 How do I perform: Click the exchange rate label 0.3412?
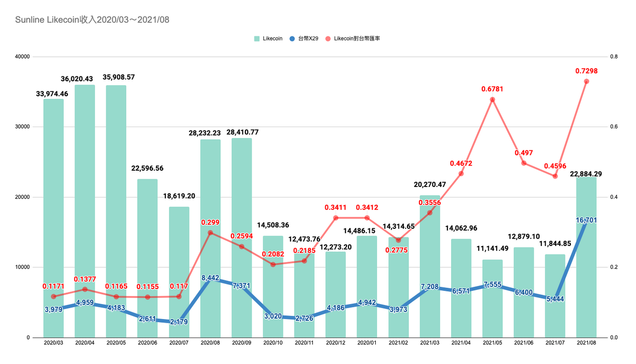(x=367, y=207)
